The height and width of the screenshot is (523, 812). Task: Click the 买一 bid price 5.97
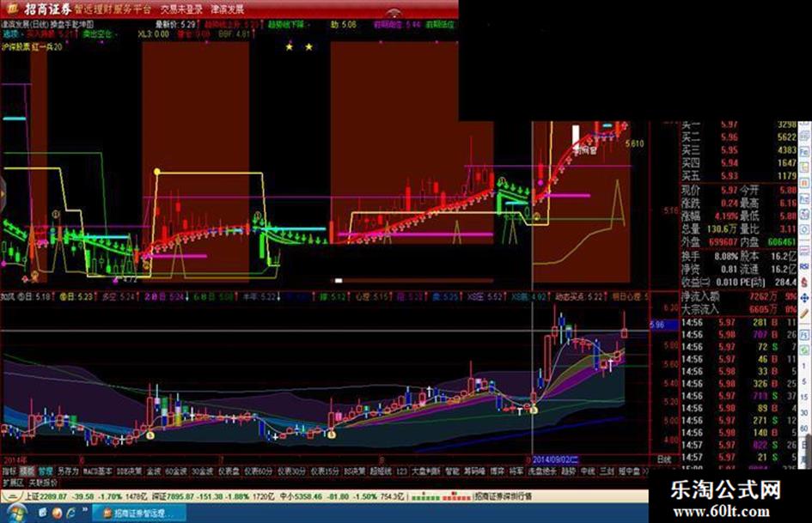point(729,125)
